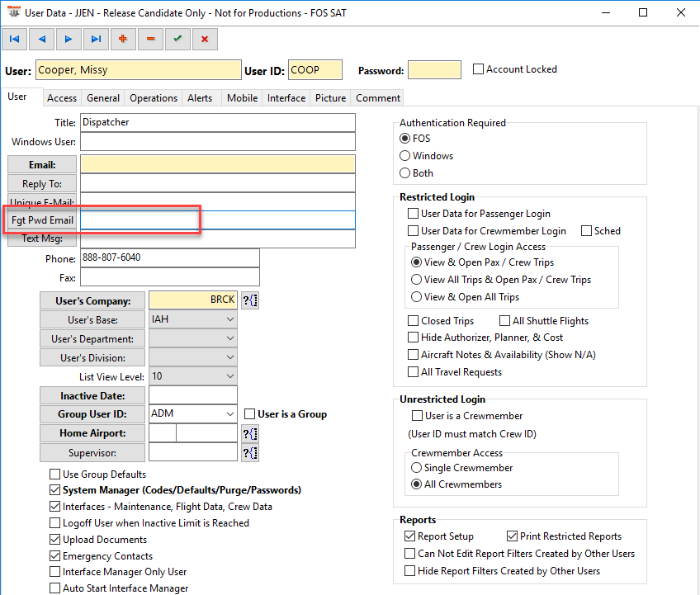The width and height of the screenshot is (700, 595).
Task: Click the Group User ID button
Action: click(92, 413)
